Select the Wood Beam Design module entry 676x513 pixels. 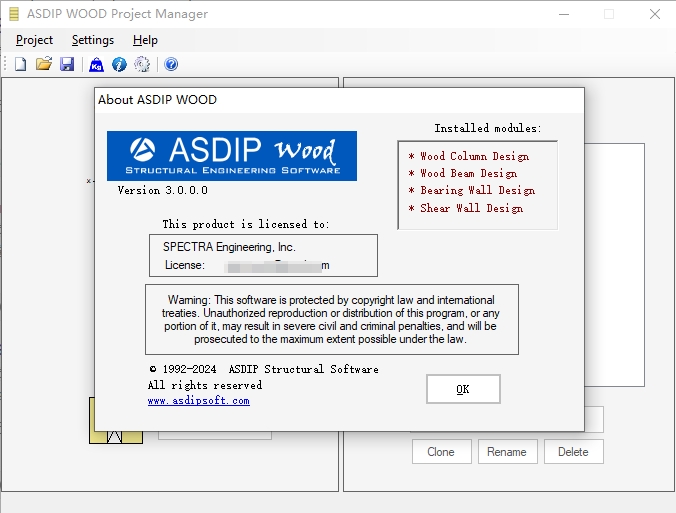tap(463, 173)
